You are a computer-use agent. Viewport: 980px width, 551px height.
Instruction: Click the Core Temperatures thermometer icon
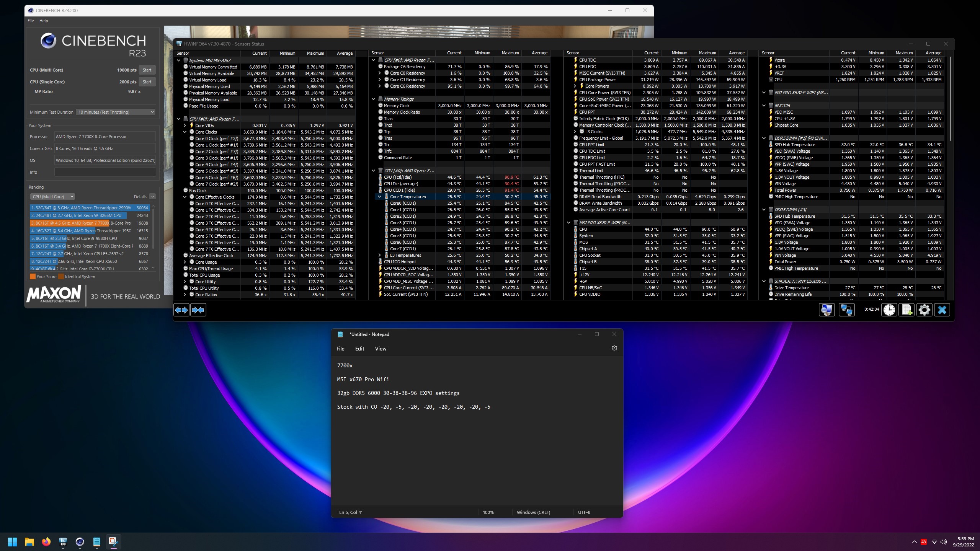[386, 197]
